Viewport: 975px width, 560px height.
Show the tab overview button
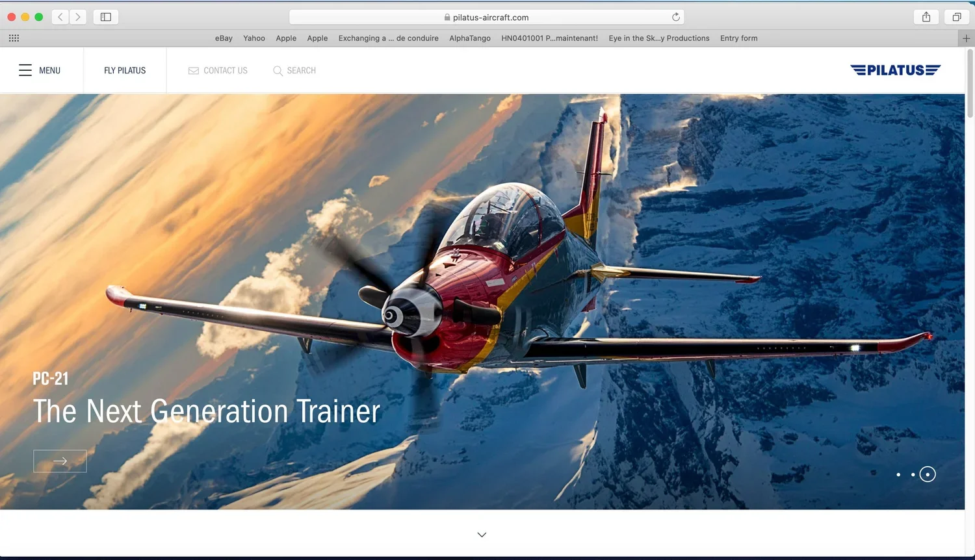[957, 17]
